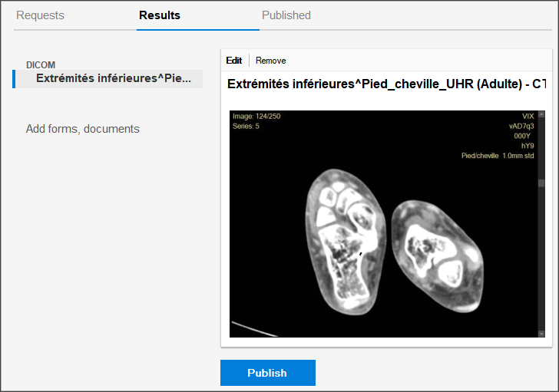Click the study title Extrémités inférieures^Pied_cheville_UHR
Viewport: 559px width, 392px height.
[x=385, y=84]
